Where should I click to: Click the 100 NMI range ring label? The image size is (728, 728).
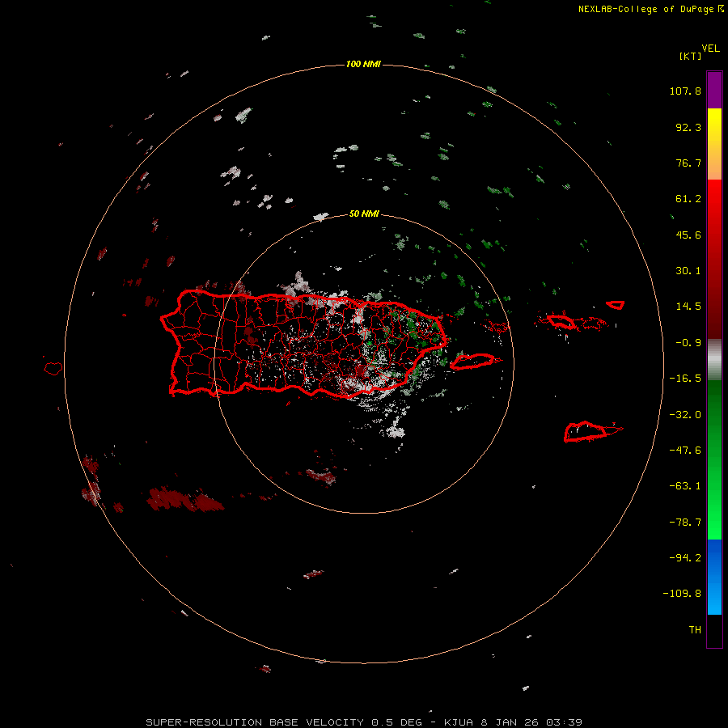click(x=363, y=64)
